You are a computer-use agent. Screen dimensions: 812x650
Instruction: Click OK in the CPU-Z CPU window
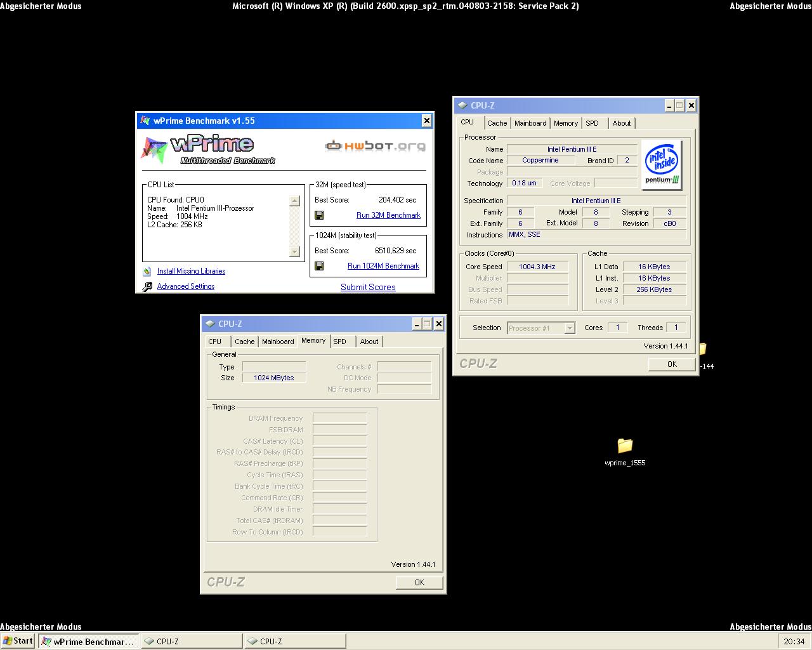(x=672, y=364)
